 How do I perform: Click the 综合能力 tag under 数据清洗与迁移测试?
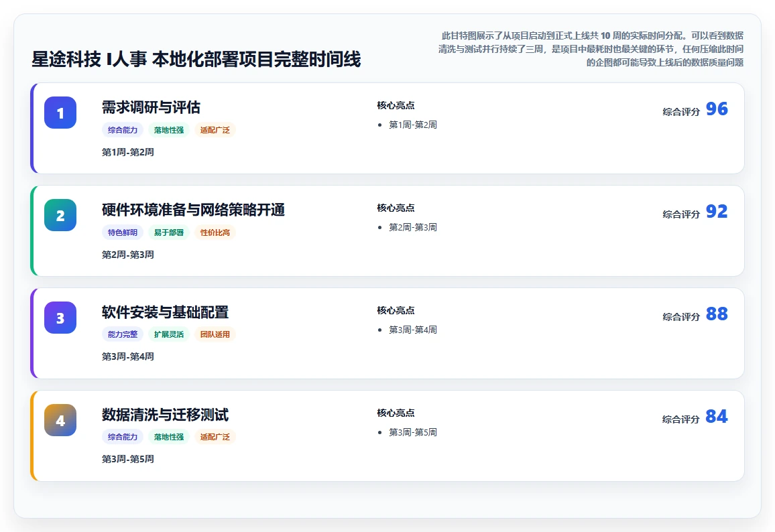(123, 437)
